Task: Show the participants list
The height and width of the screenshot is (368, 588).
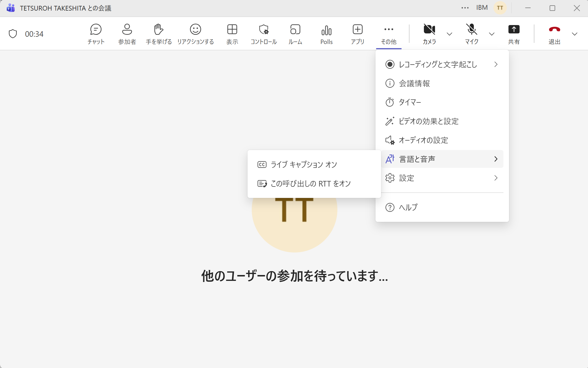Action: 127,33
